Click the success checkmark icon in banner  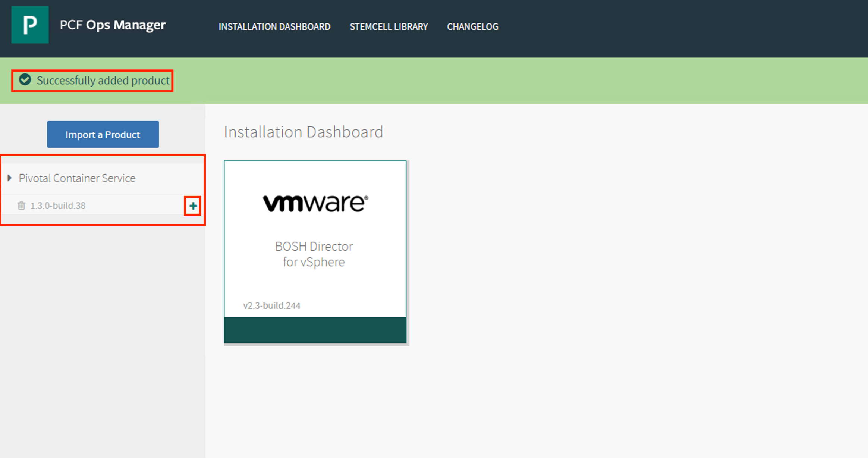(25, 80)
